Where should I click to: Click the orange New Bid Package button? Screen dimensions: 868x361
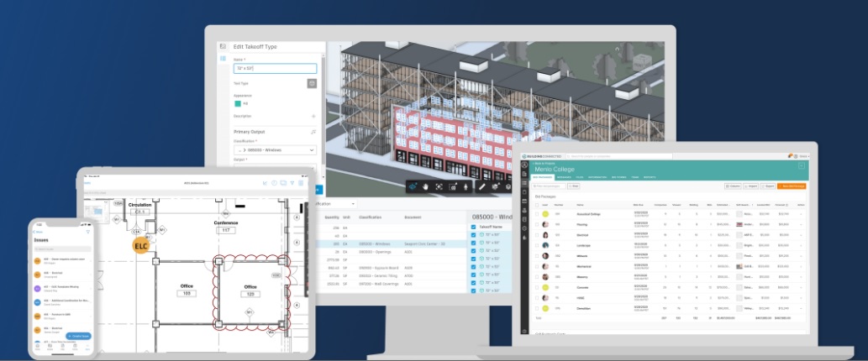(790, 186)
